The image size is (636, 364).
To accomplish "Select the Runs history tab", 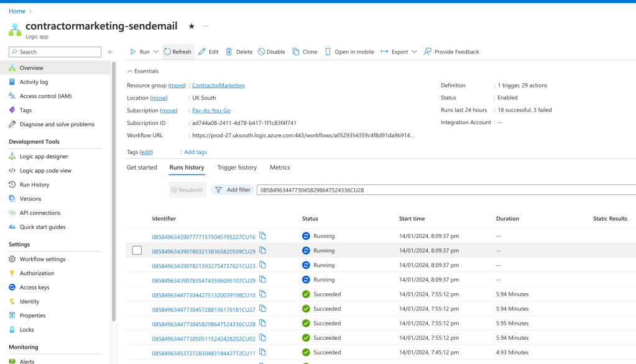I will pos(187,168).
